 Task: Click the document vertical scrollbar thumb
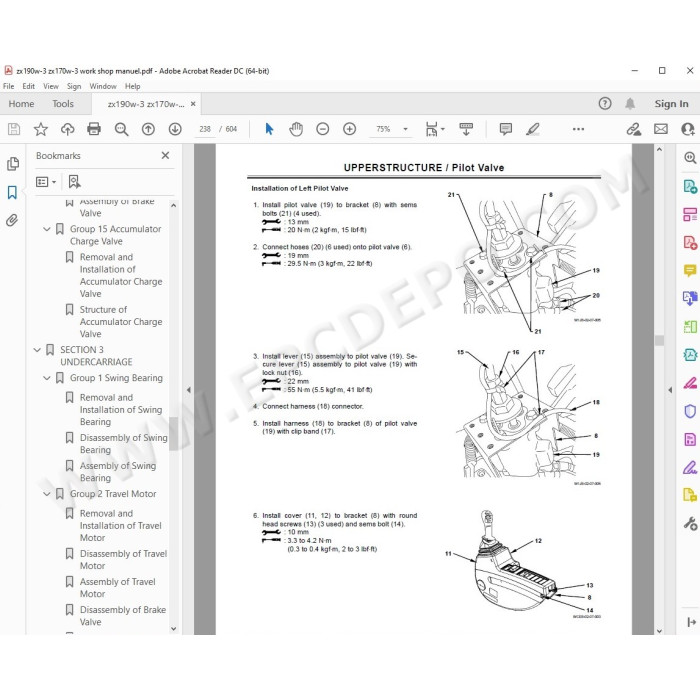point(659,340)
